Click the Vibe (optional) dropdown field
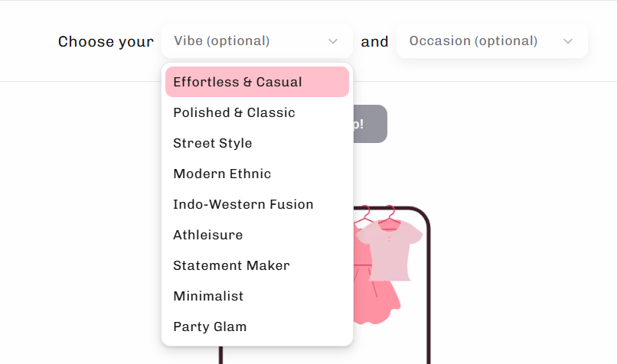The height and width of the screenshot is (364, 617). click(245, 41)
